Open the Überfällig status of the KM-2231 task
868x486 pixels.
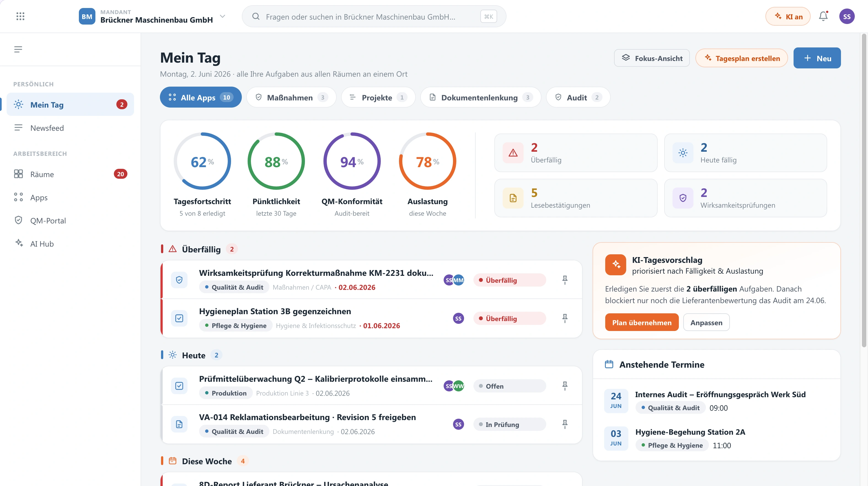[510, 280]
